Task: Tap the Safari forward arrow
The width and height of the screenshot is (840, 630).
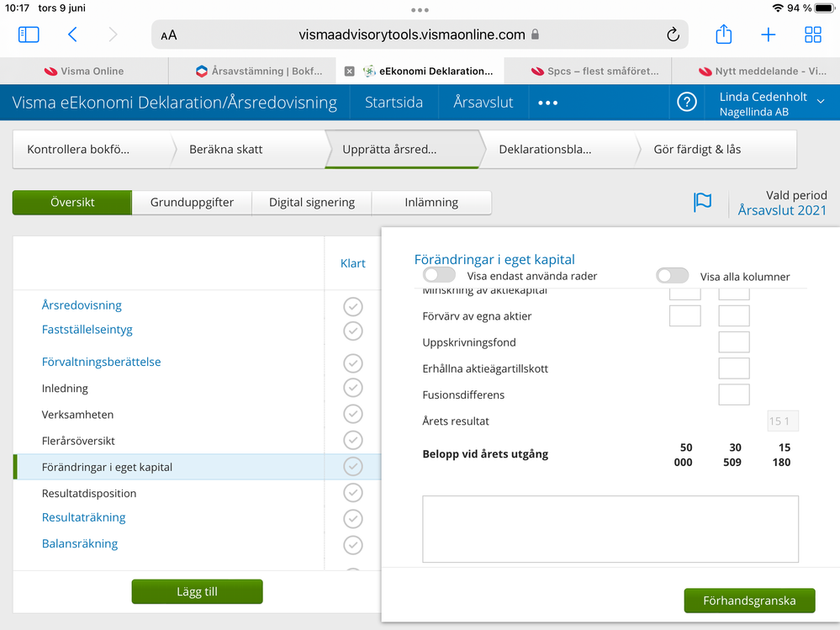Action: click(x=113, y=34)
